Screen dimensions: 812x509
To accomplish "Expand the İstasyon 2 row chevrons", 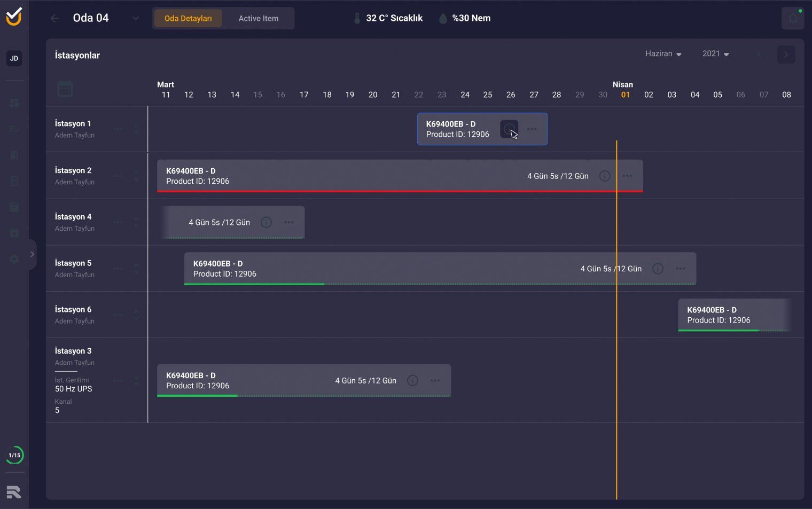I will pos(136,176).
